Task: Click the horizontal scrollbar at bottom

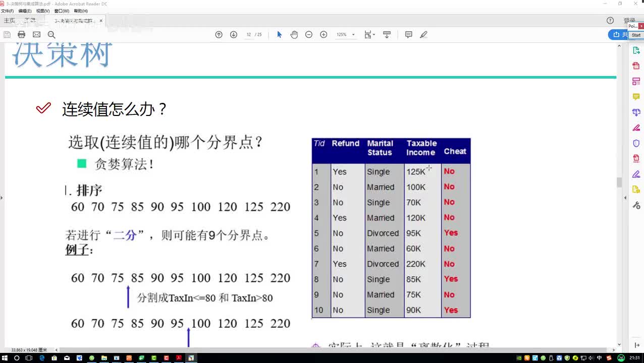Action: [333, 350]
